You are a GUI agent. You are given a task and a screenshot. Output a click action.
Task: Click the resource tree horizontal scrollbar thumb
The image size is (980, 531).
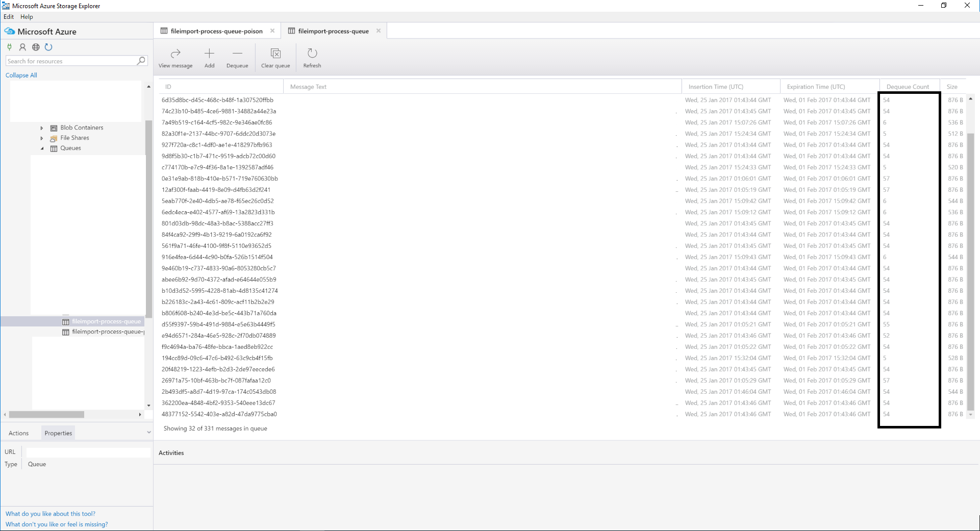click(x=46, y=415)
